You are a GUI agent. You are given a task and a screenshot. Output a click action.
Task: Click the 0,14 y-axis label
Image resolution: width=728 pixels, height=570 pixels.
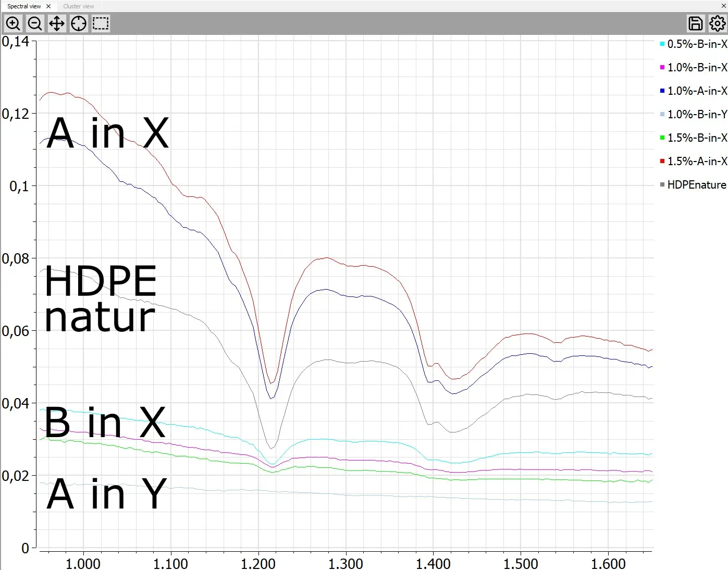(16, 42)
